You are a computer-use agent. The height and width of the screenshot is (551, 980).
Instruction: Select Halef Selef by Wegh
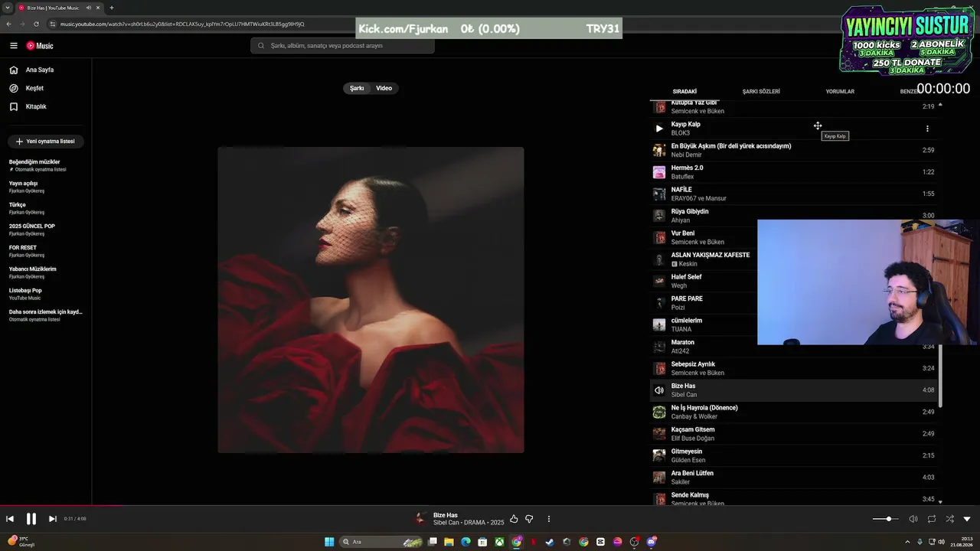click(704, 281)
